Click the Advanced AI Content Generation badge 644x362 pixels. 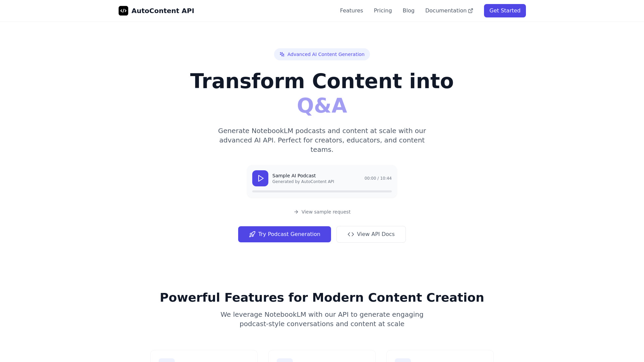tap(322, 54)
